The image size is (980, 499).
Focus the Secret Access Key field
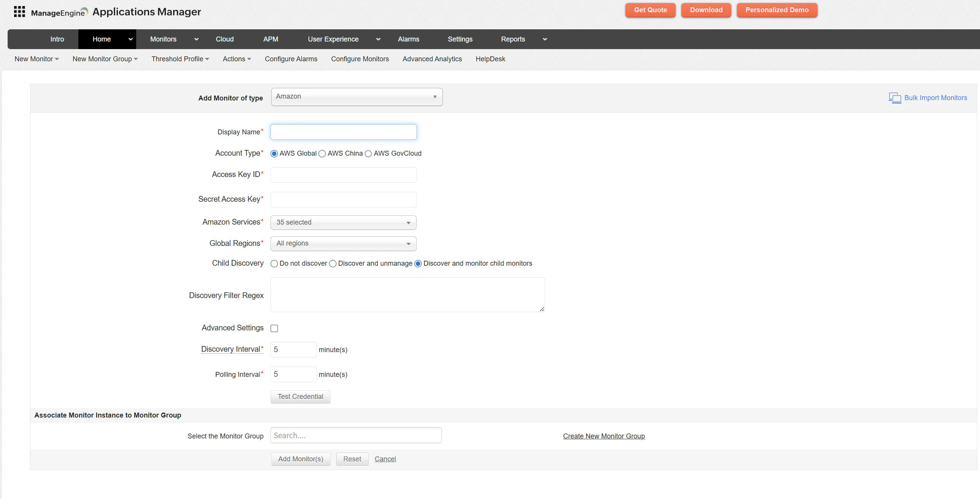point(344,200)
